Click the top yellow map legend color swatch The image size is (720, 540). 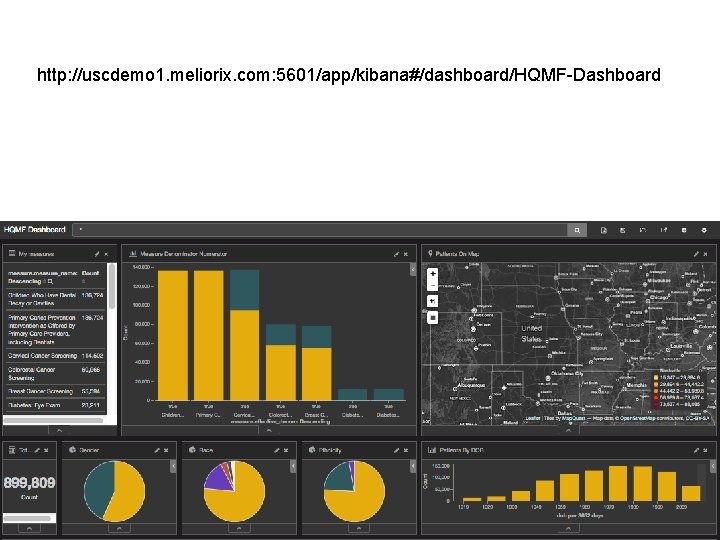656,377
